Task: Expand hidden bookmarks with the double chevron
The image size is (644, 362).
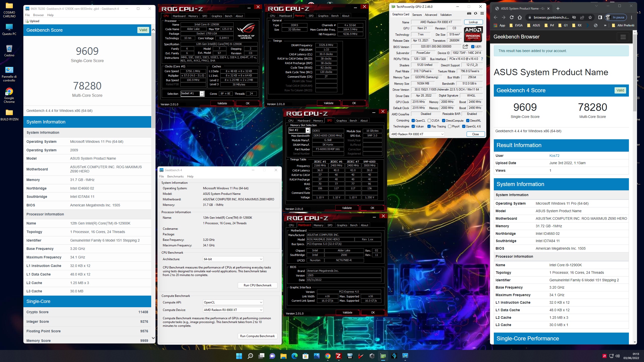Action: pos(605,25)
